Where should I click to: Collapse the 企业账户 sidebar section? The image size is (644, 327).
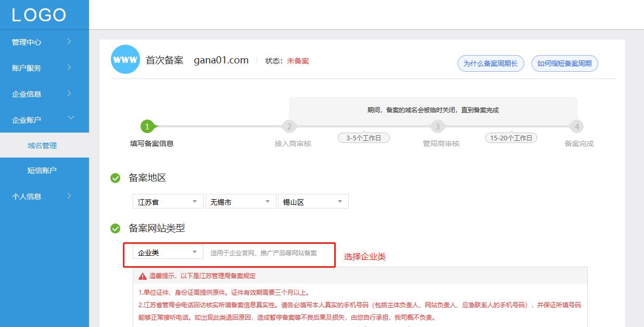(x=44, y=119)
